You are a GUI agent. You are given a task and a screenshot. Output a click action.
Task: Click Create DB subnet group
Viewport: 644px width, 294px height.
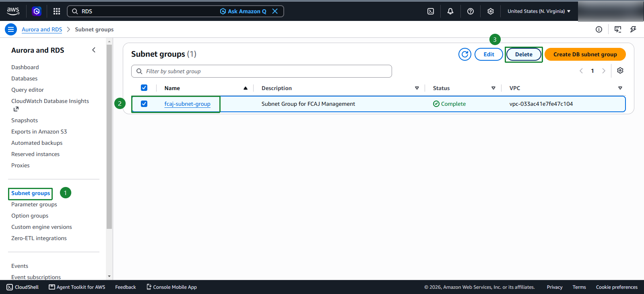585,54
